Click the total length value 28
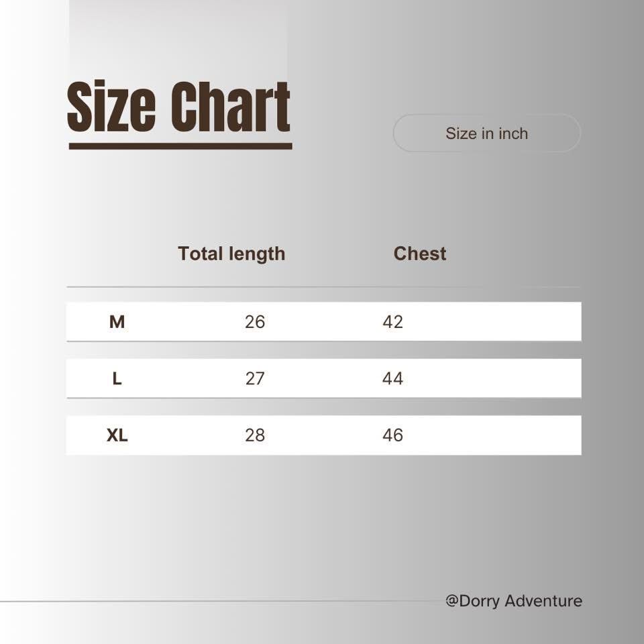This screenshot has width=644, height=644. [x=255, y=435]
